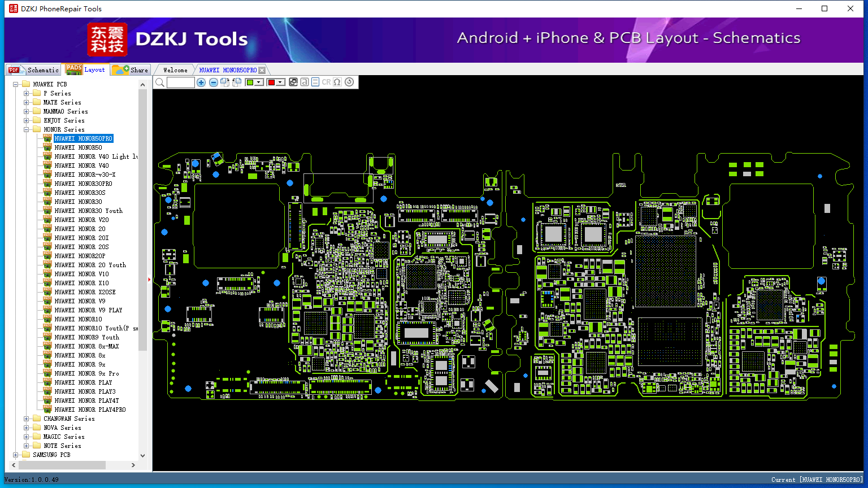This screenshot has width=868, height=488.
Task: Pick the red color swatch
Action: [x=271, y=82]
